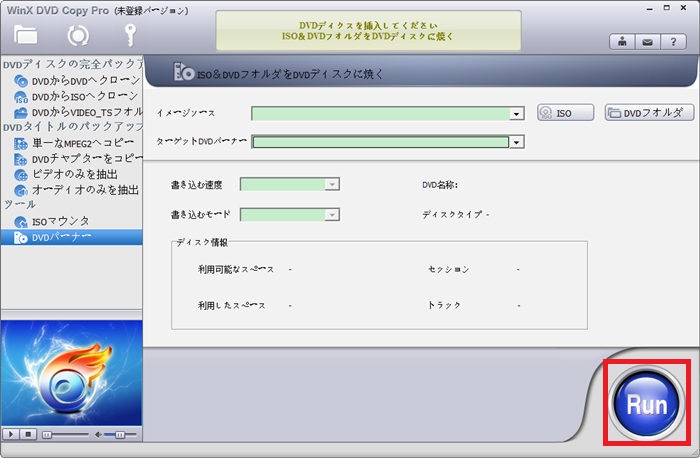
Task: Select DVDからDVDへクローン in sidebar
Action: pos(78,81)
